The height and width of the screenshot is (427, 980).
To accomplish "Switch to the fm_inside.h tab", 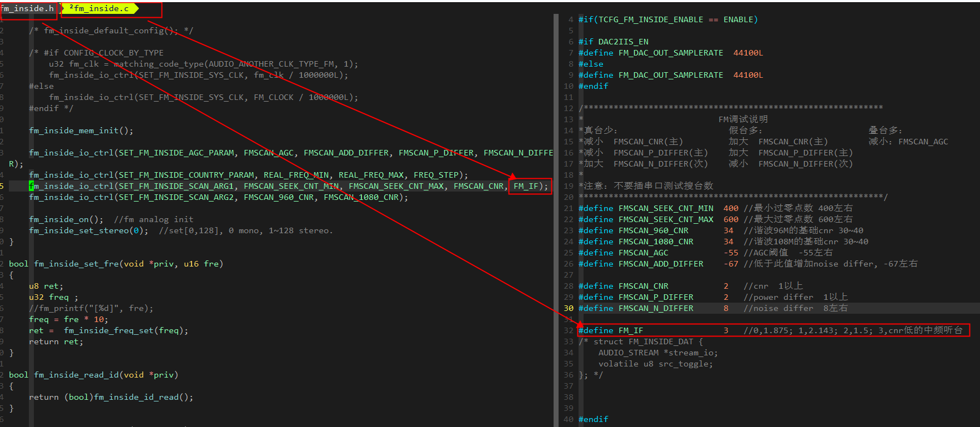I will tap(28, 8).
